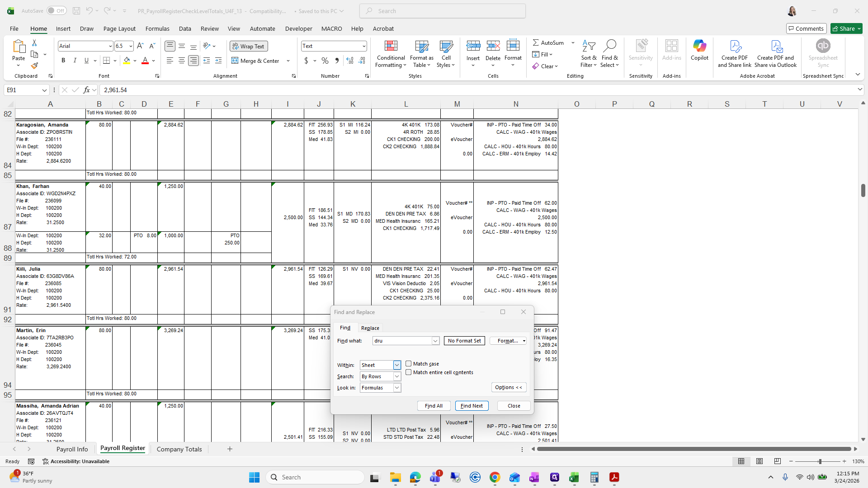This screenshot has width=868, height=488.
Task: Check Match entire cell contents option
Action: (x=409, y=372)
